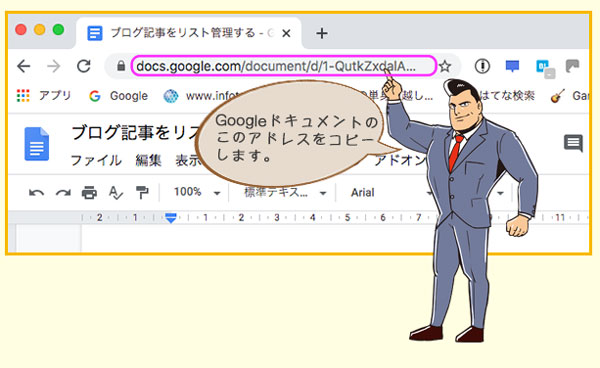This screenshot has width=600, height=368.
Task: Open the new tab plus button
Action: pyautogui.click(x=321, y=33)
